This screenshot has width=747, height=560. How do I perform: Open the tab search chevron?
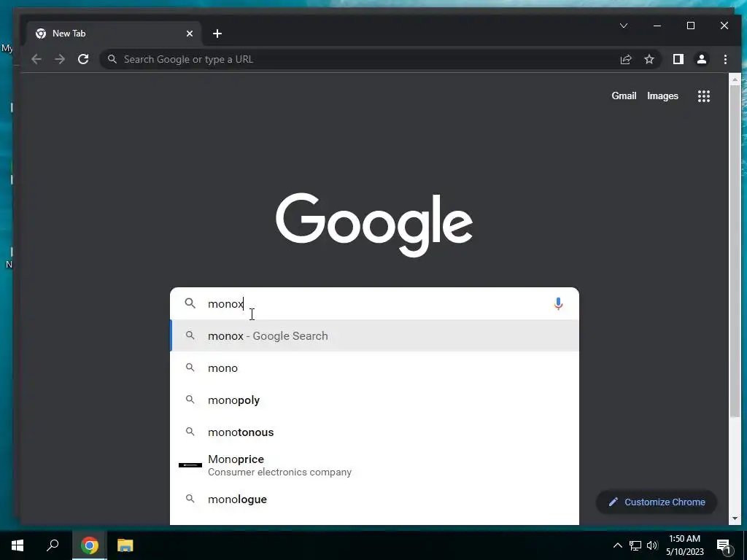tap(624, 26)
